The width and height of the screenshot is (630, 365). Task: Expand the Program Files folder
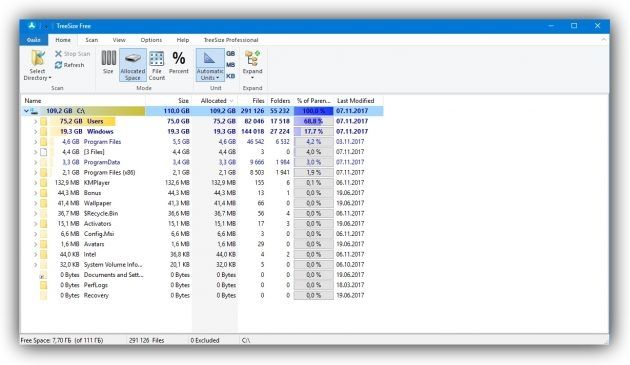[x=35, y=142]
